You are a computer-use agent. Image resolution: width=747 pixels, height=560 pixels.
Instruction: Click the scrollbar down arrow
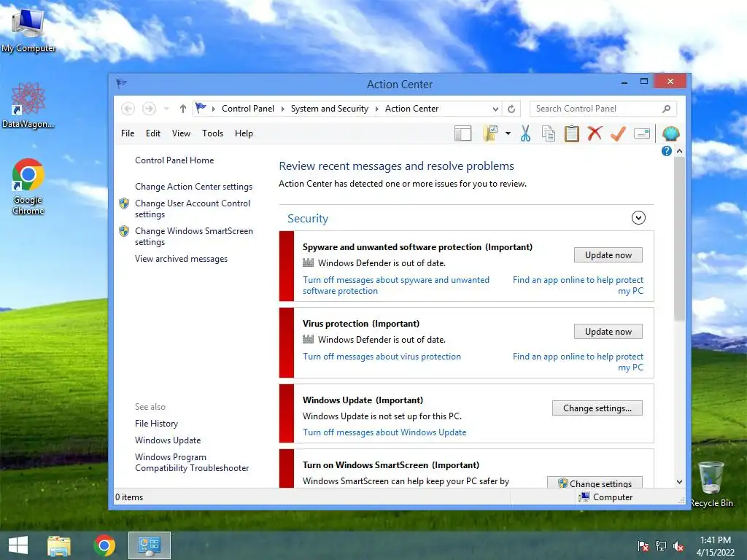[679, 482]
